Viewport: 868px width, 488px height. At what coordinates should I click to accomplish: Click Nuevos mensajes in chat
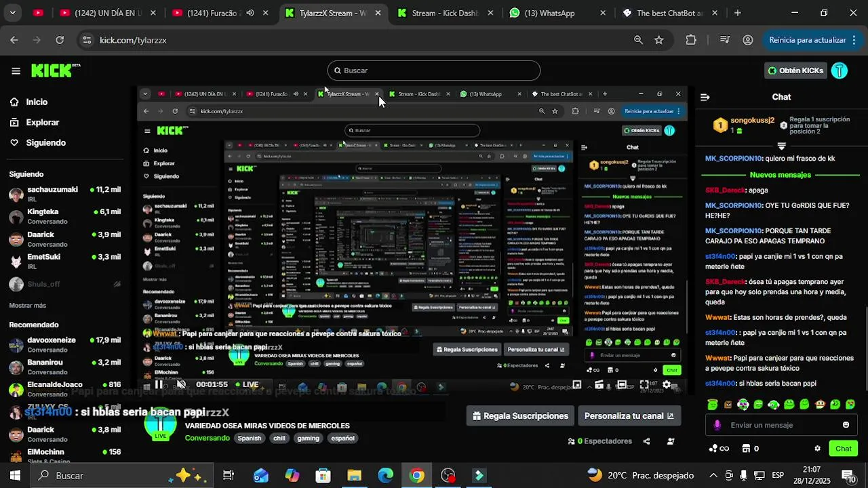(780, 175)
